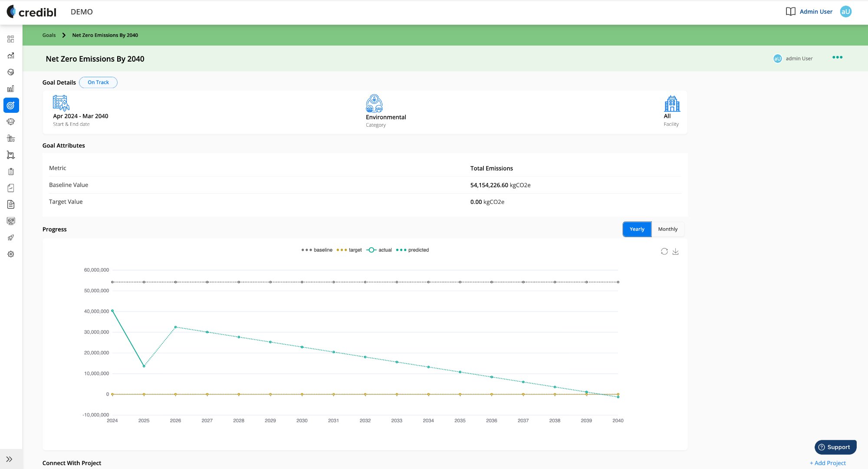Click the credibl logo

tap(31, 12)
